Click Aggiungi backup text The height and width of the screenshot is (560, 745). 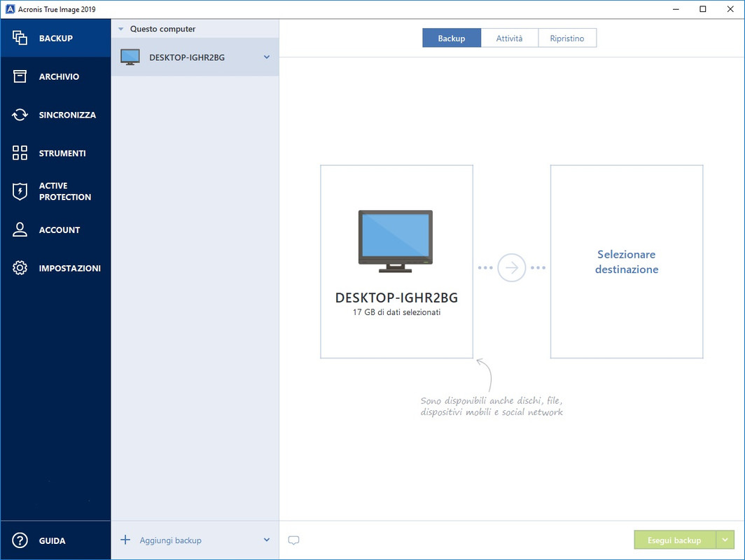point(171,540)
